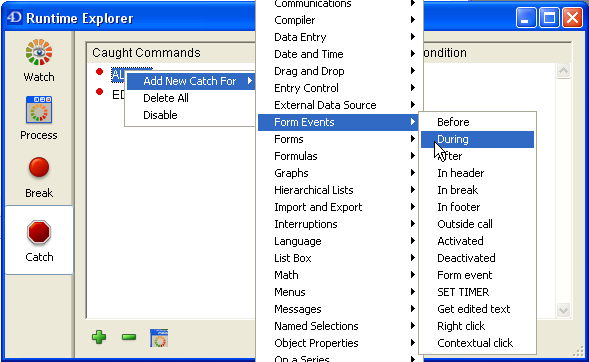The height and width of the screenshot is (362, 589).
Task: Switch to the Process page icon
Action: pos(39,110)
